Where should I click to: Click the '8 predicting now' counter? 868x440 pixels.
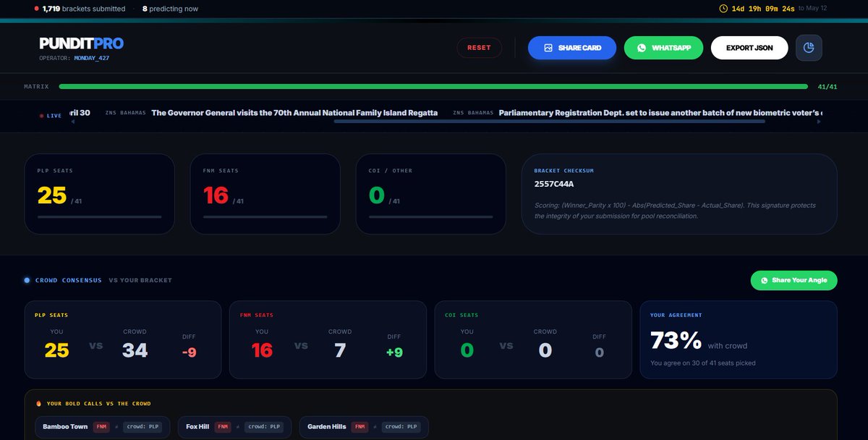tap(170, 9)
